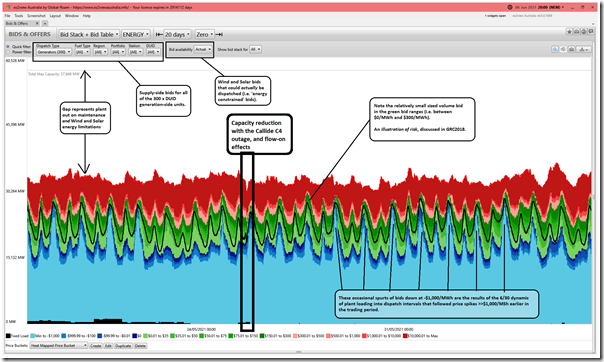Screen dimensions: 604x362
Task: Click the Total Max Capacity label
Action: pyautogui.click(x=54, y=74)
